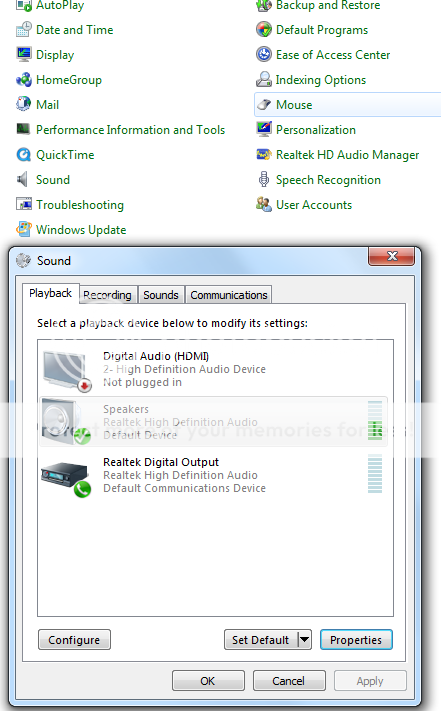Click the Configure button

click(x=74, y=639)
